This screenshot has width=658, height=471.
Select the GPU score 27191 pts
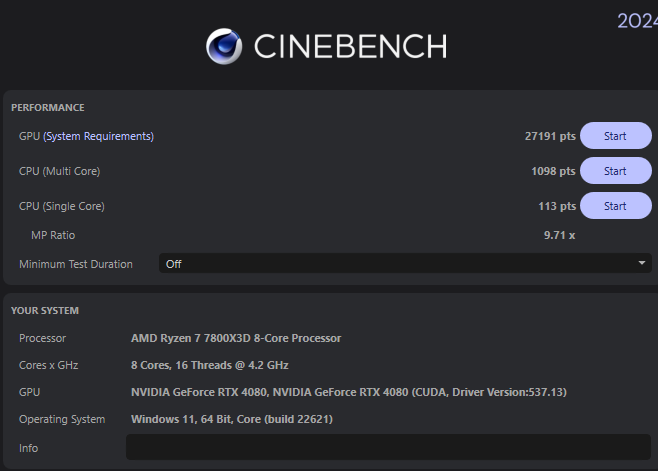(x=550, y=136)
